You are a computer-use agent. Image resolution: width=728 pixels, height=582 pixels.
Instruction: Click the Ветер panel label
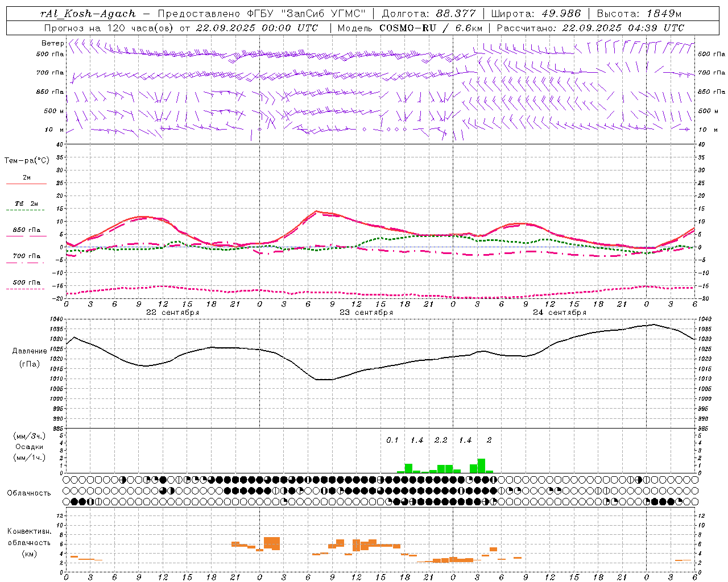click(x=53, y=43)
